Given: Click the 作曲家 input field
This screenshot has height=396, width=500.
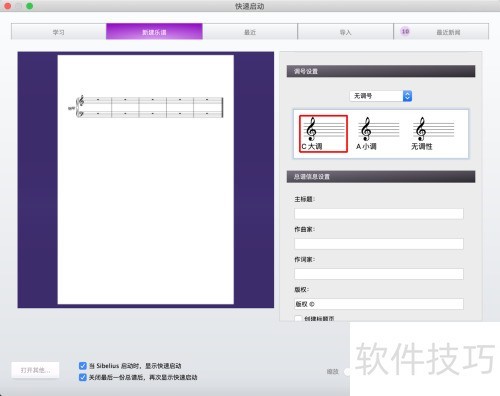Looking at the screenshot, I should [379, 244].
